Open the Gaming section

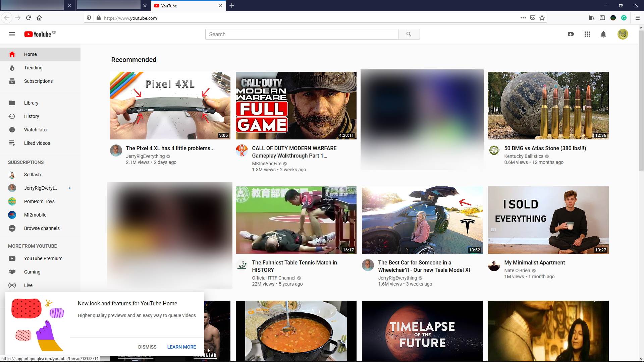pyautogui.click(x=32, y=272)
